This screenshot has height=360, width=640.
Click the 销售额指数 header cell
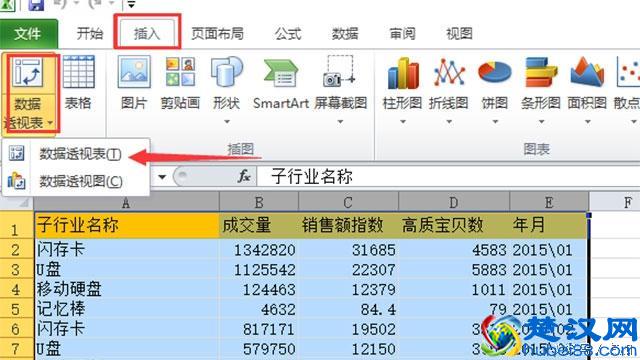(x=348, y=225)
